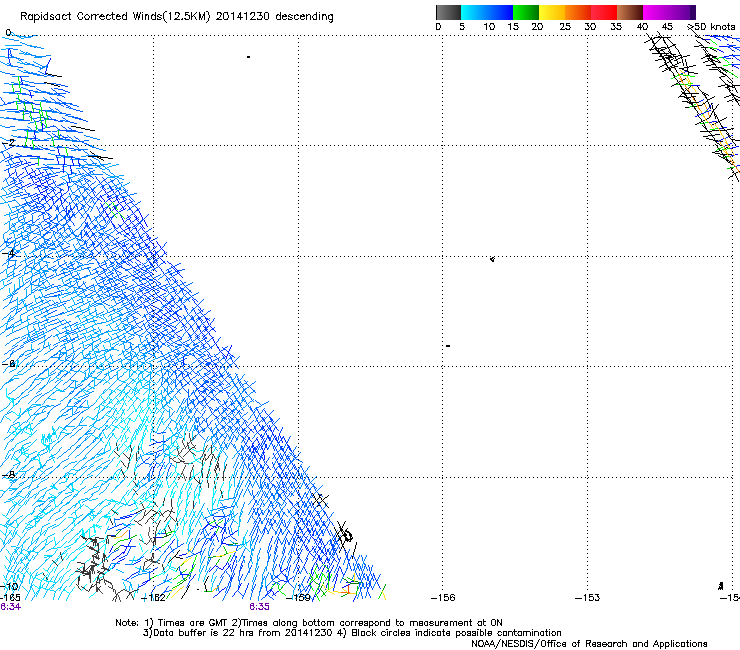Click the '35' label under the color bar
This screenshot has height=650, width=740.
click(x=616, y=27)
